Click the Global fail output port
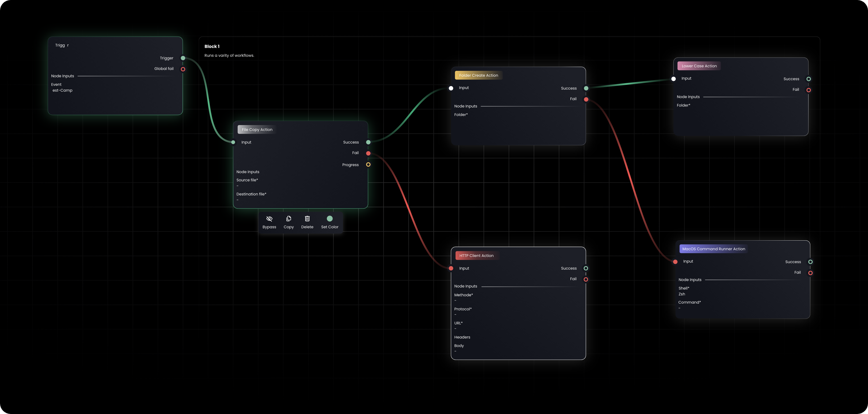 click(x=183, y=69)
